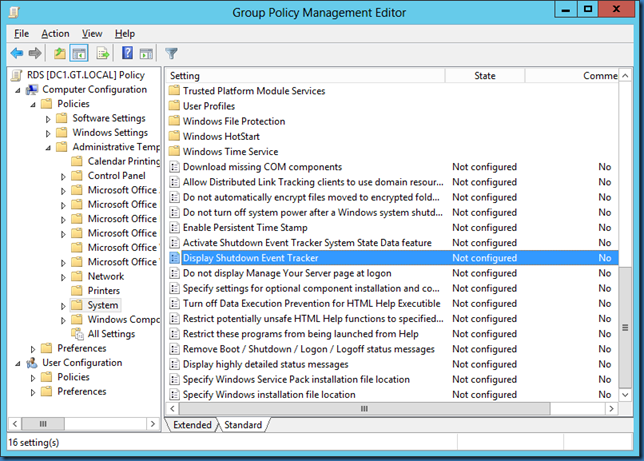Image resolution: width=644 pixels, height=461 pixels.
Task: Open Help via the blue question mark icon
Action: (x=127, y=53)
